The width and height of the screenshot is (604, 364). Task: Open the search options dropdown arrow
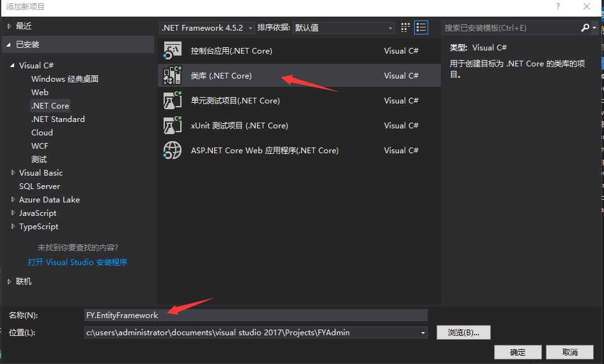594,27
